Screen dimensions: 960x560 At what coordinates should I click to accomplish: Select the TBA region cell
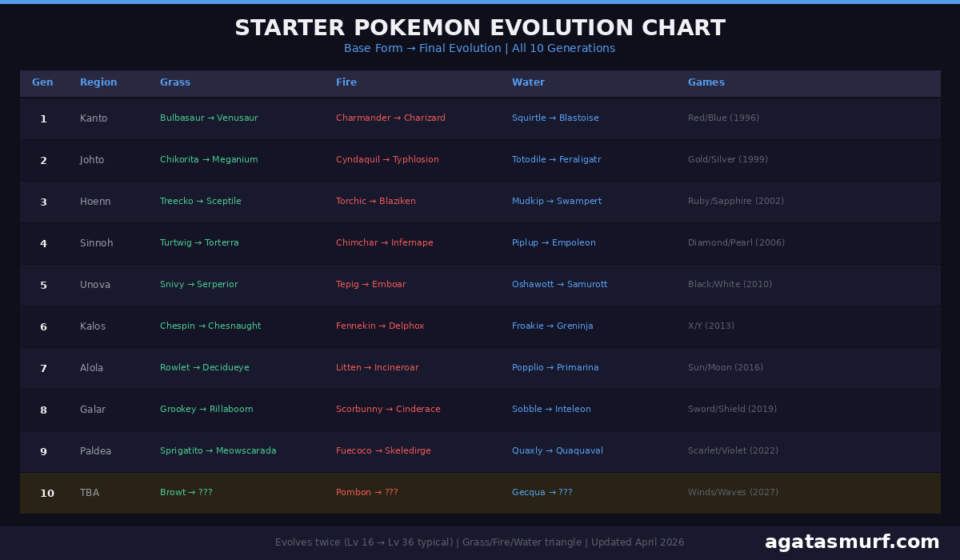[90, 493]
